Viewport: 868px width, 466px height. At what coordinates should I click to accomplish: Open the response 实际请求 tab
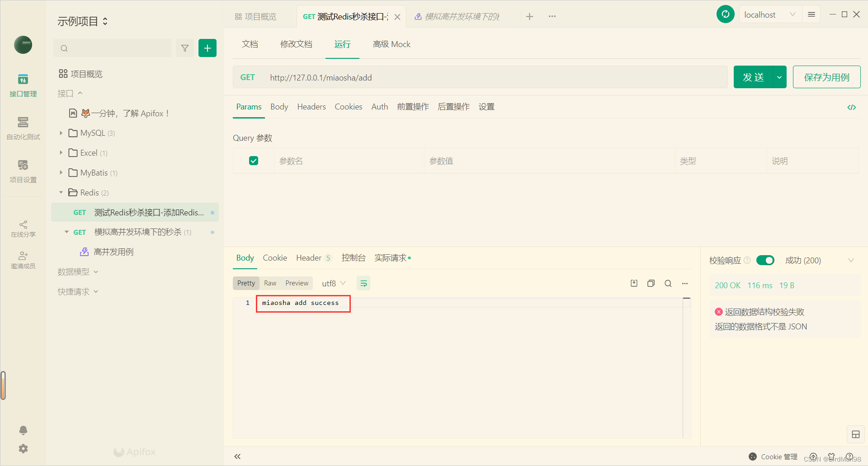[x=392, y=258]
